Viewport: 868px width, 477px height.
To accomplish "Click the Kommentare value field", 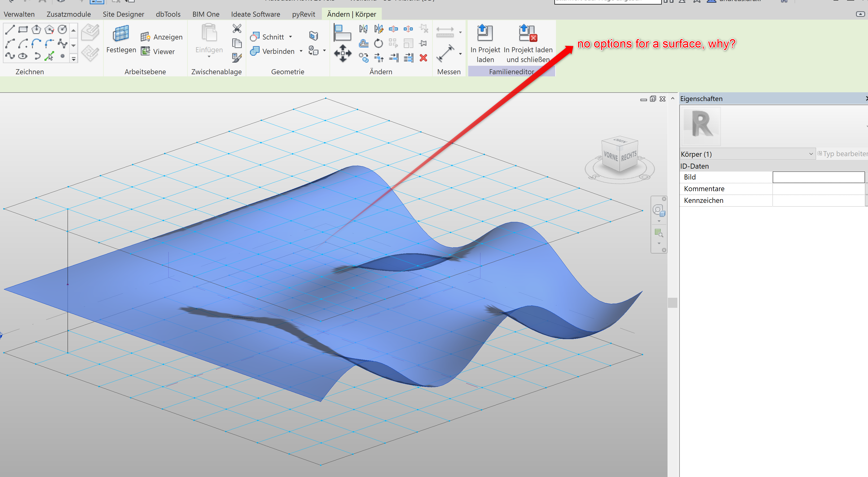I will [818, 189].
